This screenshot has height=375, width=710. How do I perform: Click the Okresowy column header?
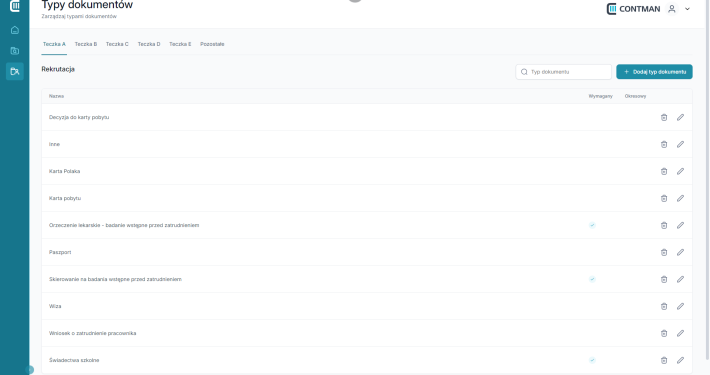(635, 96)
